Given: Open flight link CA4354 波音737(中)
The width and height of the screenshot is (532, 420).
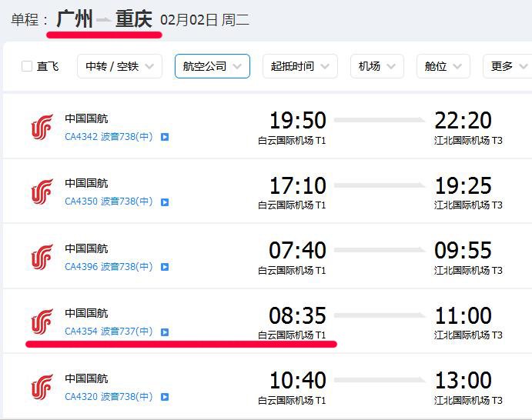Looking at the screenshot, I should coord(109,332).
